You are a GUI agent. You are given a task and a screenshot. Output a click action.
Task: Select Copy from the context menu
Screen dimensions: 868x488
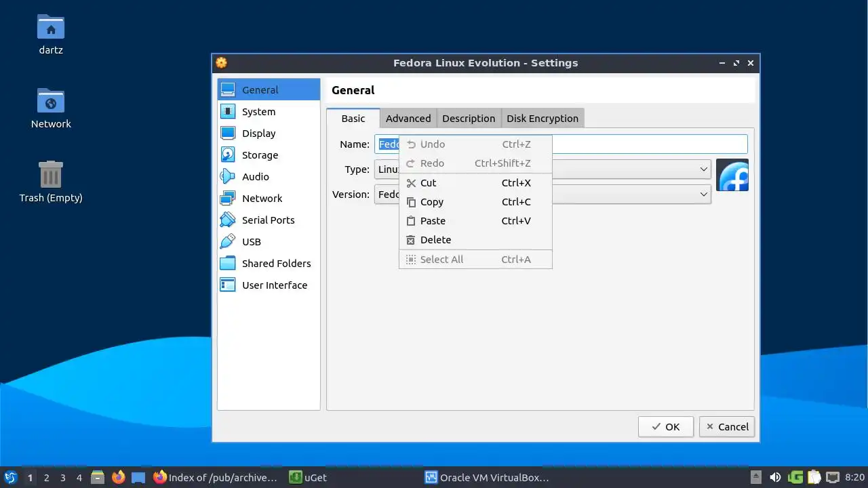point(475,202)
